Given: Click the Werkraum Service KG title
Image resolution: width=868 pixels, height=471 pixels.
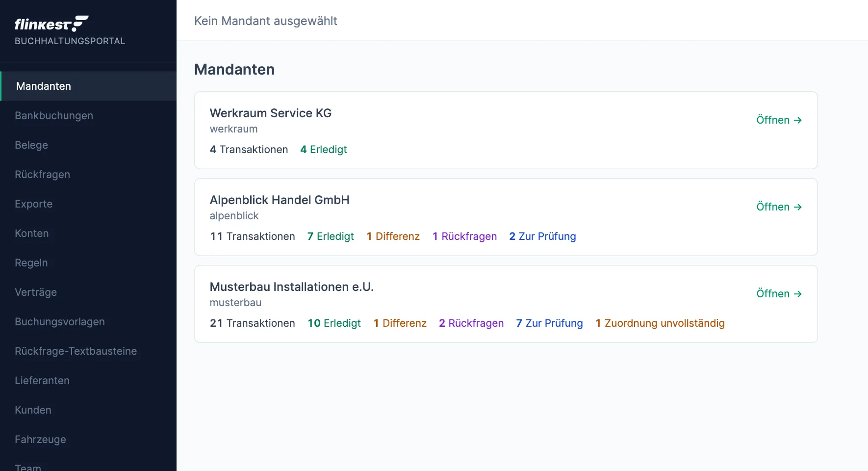Looking at the screenshot, I should click(271, 113).
